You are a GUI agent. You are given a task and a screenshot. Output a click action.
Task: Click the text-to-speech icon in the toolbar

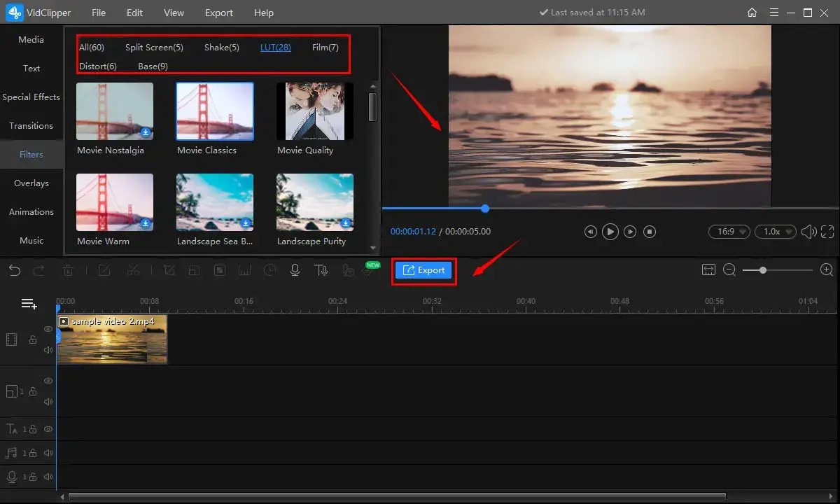click(x=321, y=270)
